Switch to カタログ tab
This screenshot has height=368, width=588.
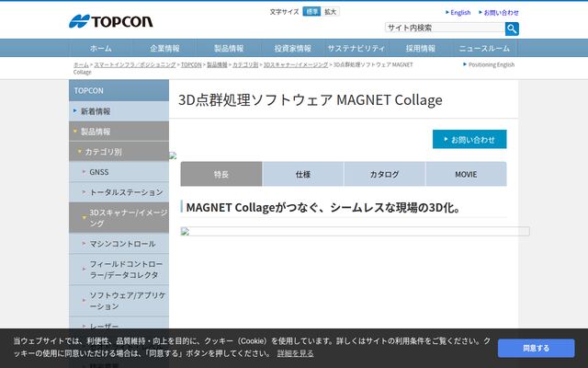point(384,174)
